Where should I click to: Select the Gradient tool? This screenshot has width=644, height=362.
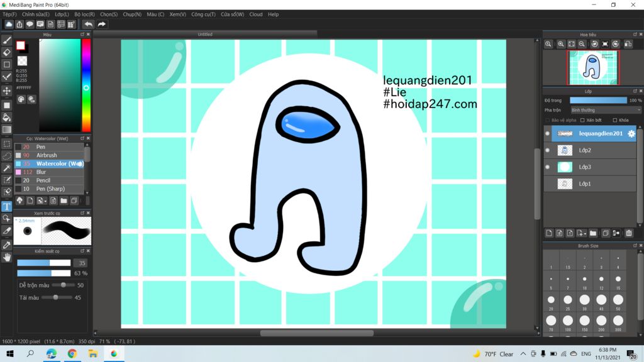6,129
